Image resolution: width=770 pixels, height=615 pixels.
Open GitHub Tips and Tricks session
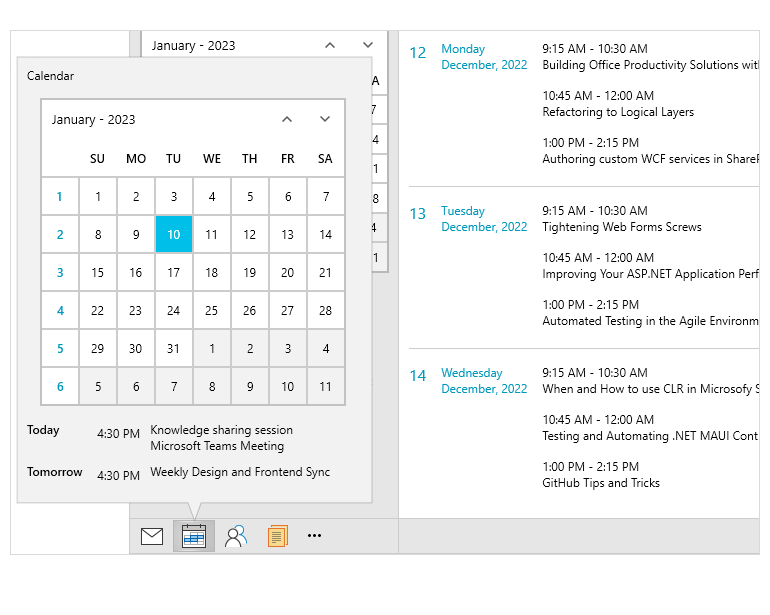[601, 483]
